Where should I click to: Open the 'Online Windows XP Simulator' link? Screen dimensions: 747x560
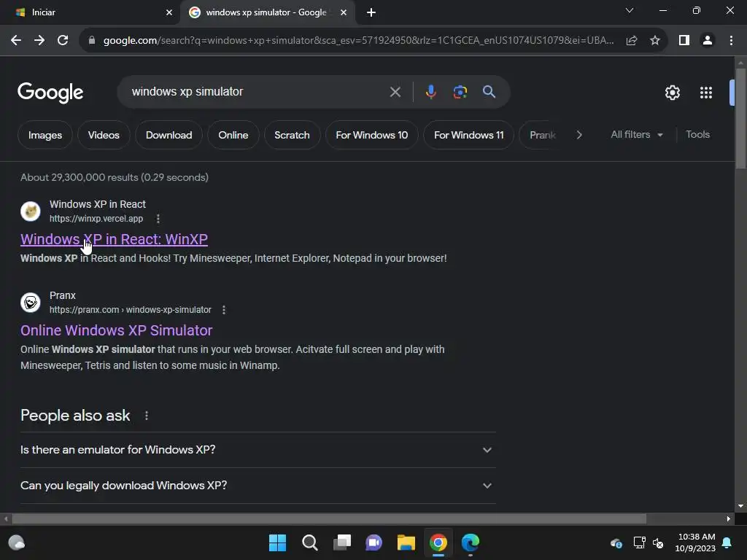pos(116,330)
